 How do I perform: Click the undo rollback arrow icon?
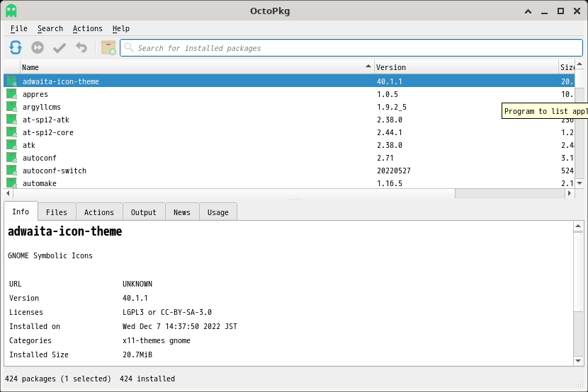(x=81, y=47)
